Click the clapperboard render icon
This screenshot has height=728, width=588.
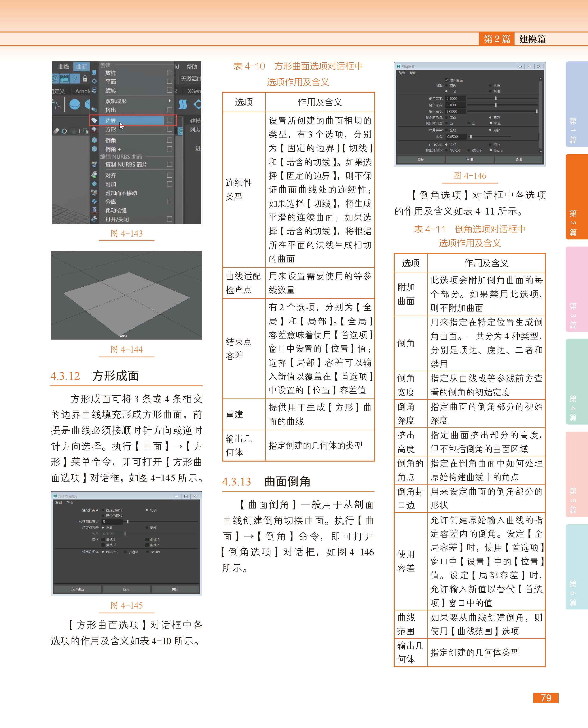(x=64, y=79)
